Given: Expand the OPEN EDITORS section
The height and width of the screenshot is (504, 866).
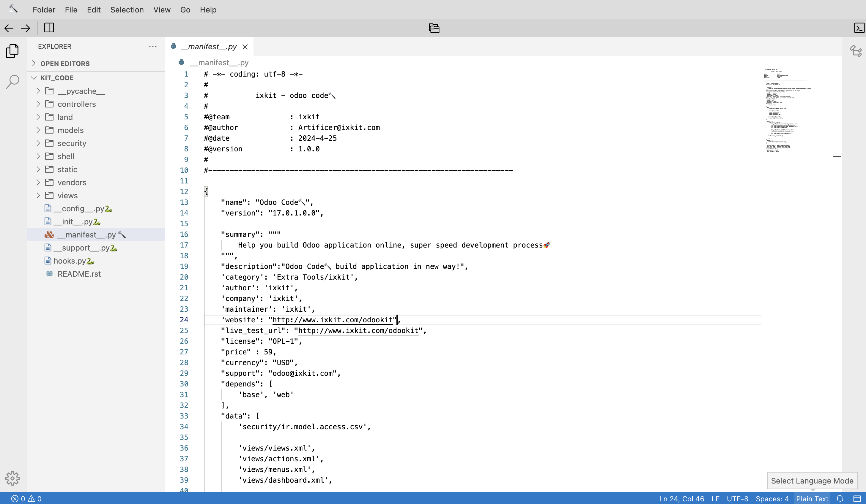Looking at the screenshot, I should (64, 64).
